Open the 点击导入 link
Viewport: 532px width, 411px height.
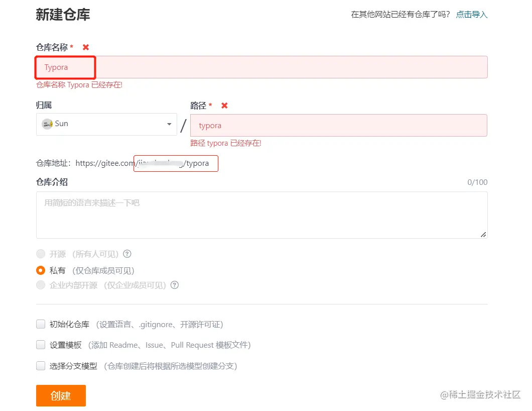coord(472,14)
